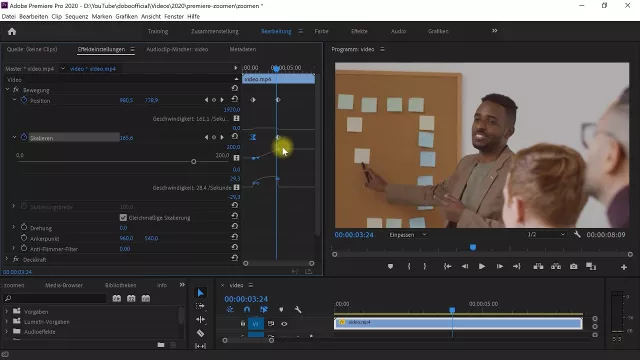The height and width of the screenshot is (360, 640).
Task: Open the 1/2 playback resolution dropdown
Action: (546, 234)
